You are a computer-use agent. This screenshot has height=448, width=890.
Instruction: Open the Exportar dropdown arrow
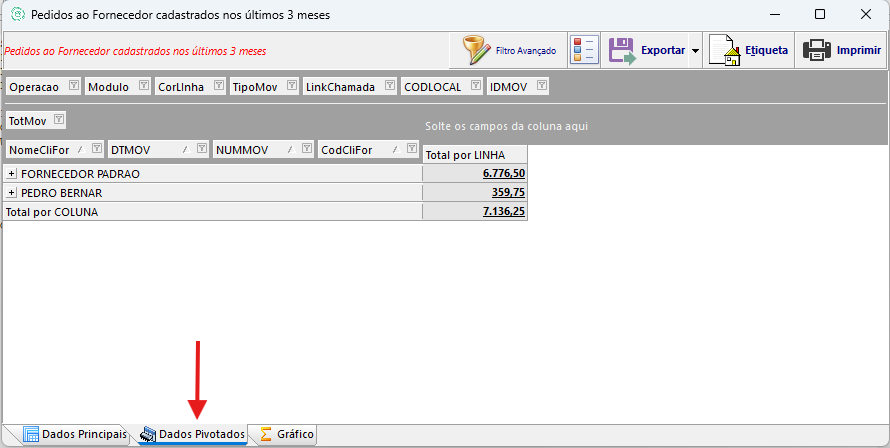[695, 51]
